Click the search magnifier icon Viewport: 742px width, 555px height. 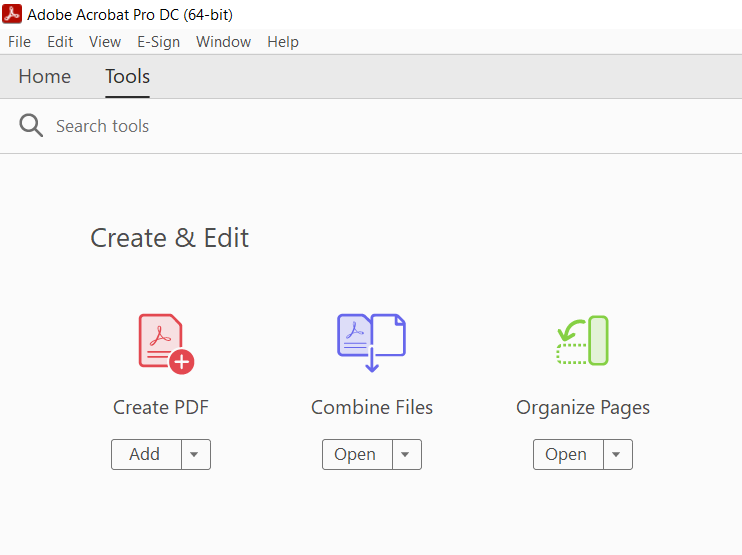pos(31,125)
